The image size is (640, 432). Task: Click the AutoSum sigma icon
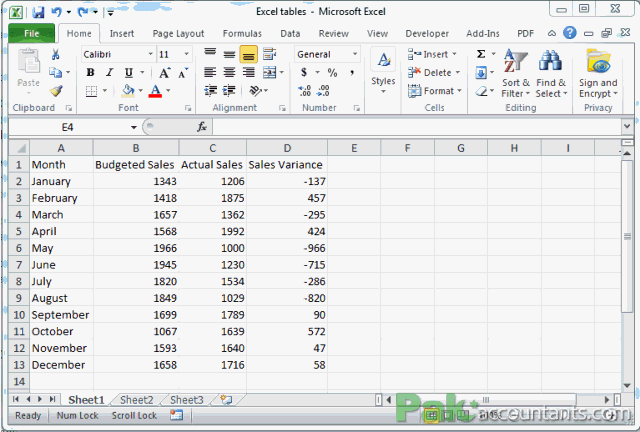click(x=481, y=54)
